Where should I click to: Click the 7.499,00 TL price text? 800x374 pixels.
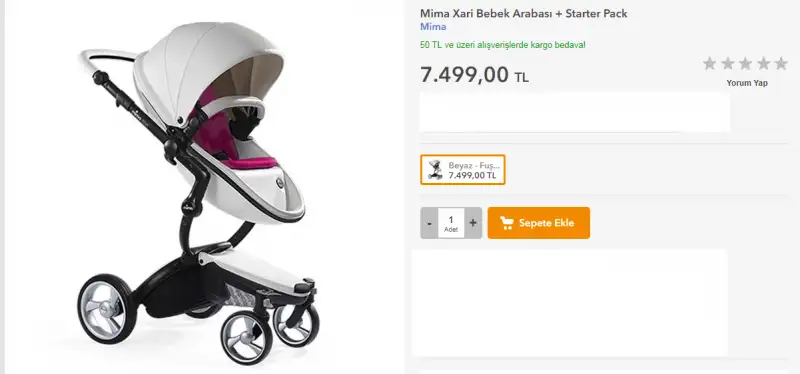point(474,76)
